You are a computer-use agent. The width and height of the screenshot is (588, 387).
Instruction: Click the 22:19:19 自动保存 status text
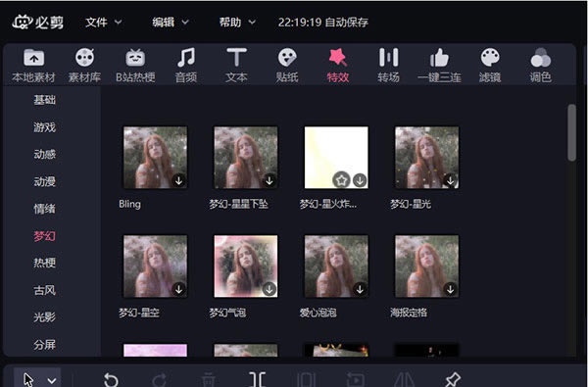[x=322, y=23]
